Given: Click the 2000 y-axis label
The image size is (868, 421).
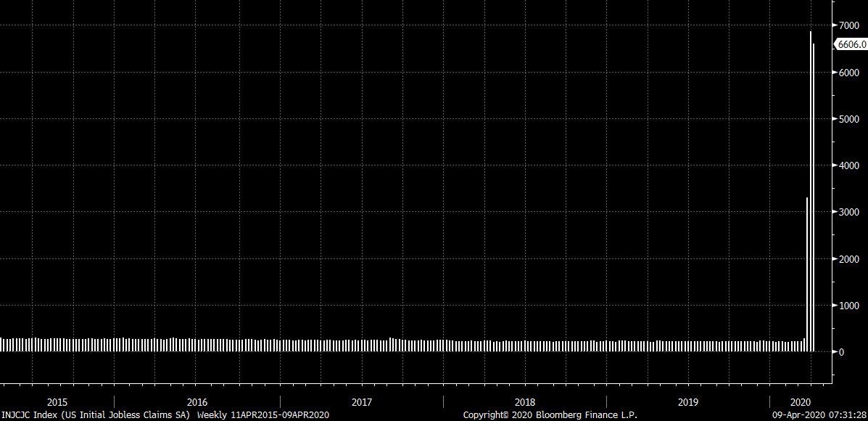Looking at the screenshot, I should click(848, 258).
